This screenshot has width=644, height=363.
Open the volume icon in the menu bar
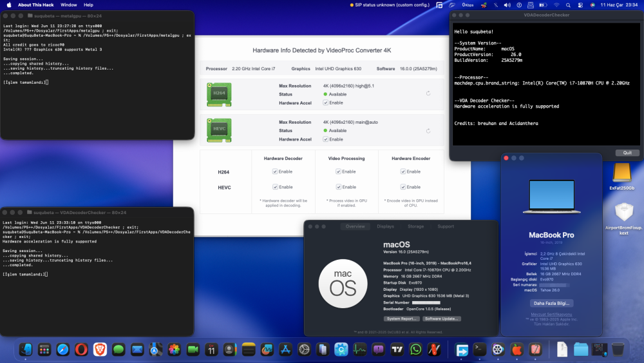(507, 5)
